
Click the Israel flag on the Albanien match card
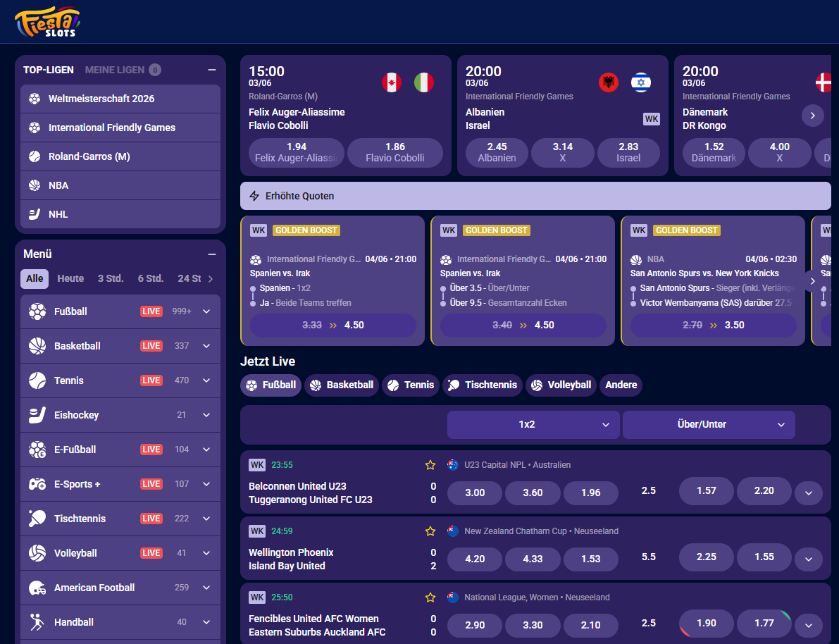641,82
